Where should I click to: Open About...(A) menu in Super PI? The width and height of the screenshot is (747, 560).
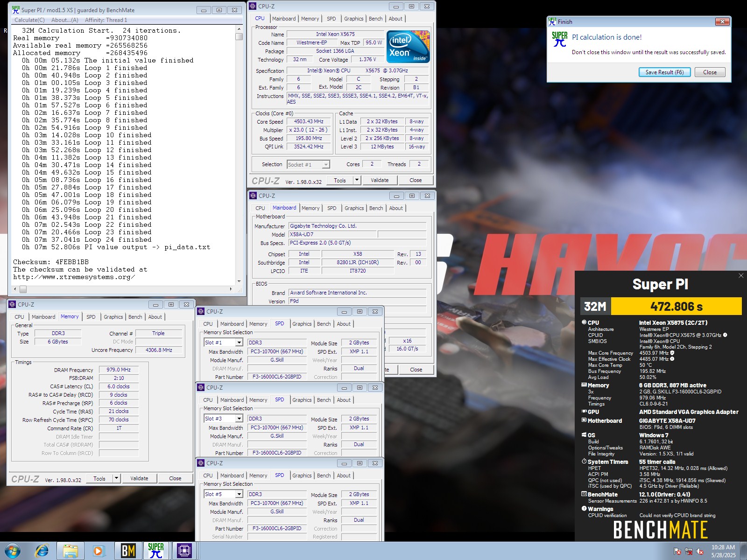[65, 20]
